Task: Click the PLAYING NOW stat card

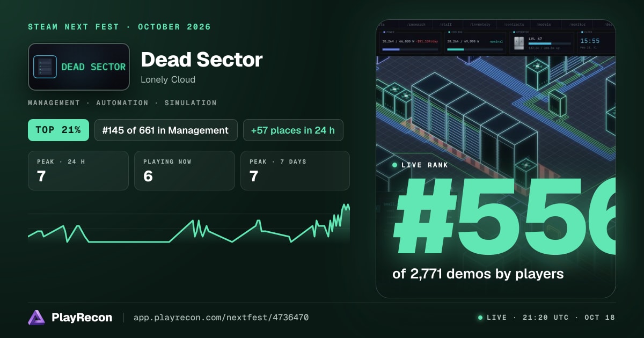Action: pyautogui.click(x=185, y=171)
